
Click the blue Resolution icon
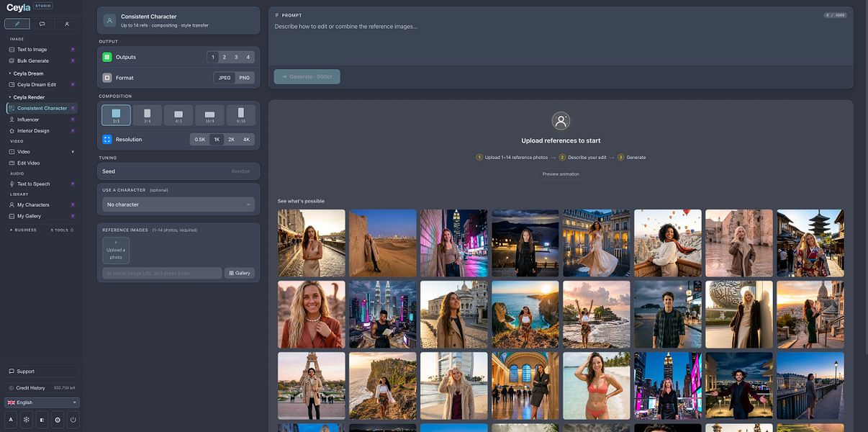point(107,140)
